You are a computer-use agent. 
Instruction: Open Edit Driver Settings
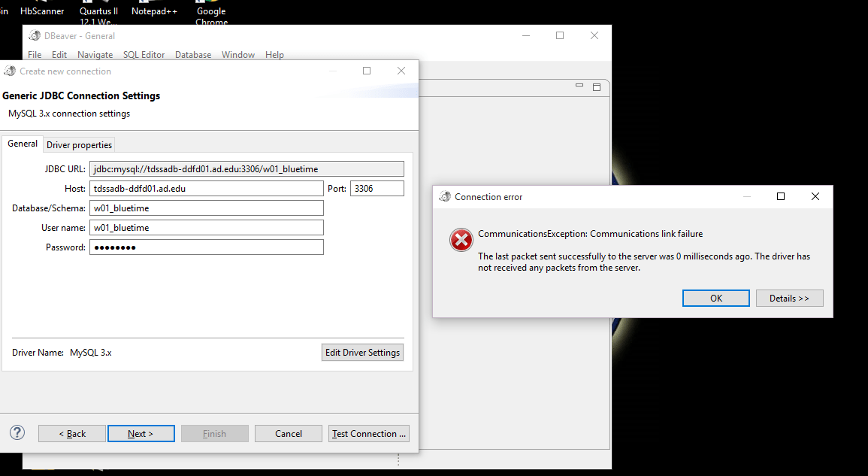pyautogui.click(x=362, y=352)
